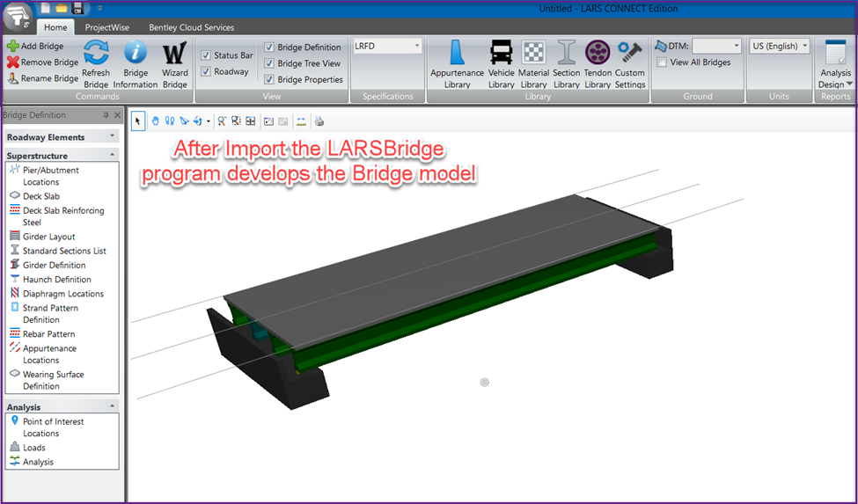The width and height of the screenshot is (858, 504).
Task: Select Deck Slab Reinforcing Steel item
Action: point(57,215)
